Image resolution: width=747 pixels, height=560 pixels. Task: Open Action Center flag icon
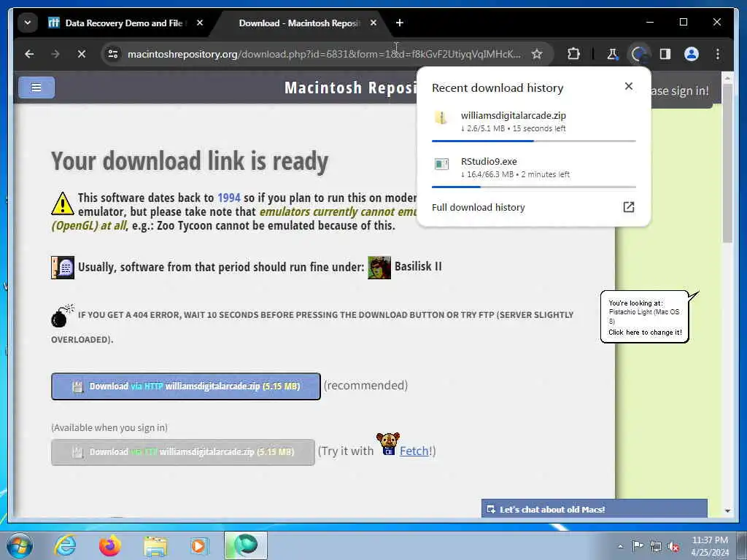tap(638, 546)
